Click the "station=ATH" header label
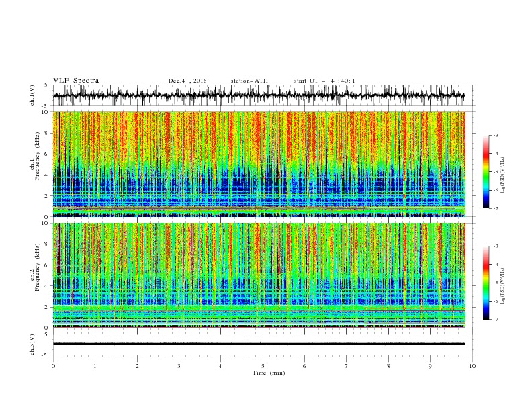 249,81
